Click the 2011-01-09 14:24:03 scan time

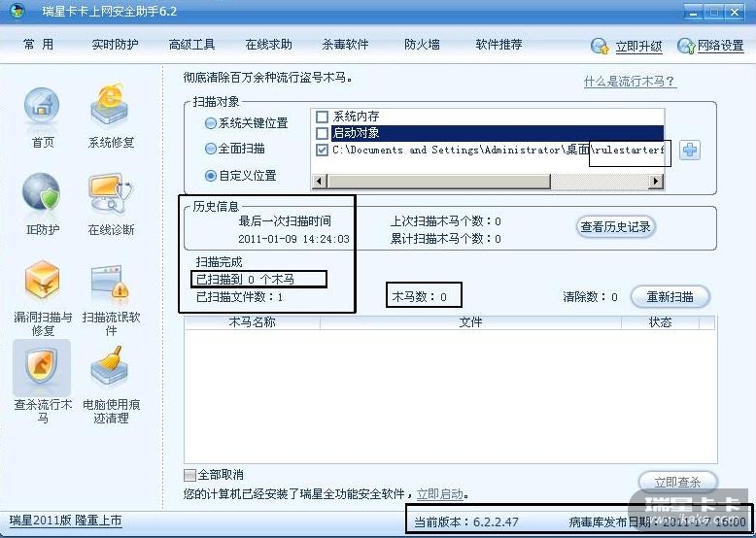point(293,239)
